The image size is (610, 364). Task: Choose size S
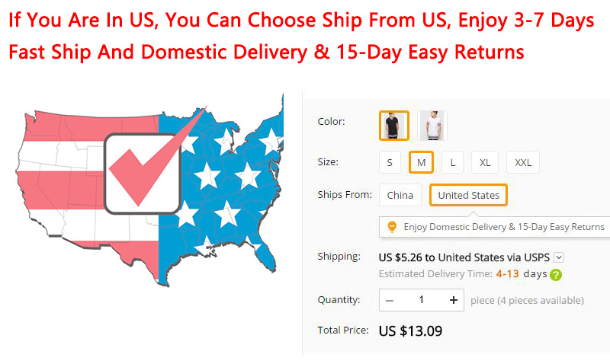pyautogui.click(x=389, y=162)
